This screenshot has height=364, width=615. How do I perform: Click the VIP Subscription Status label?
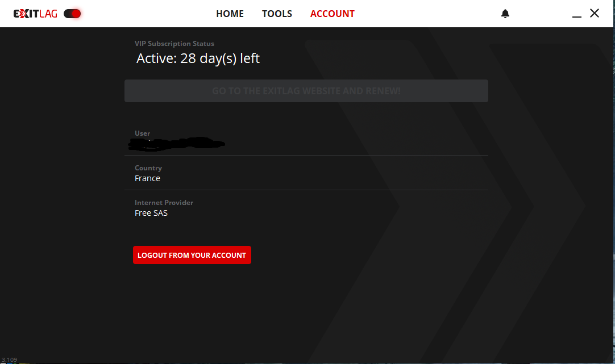174,44
